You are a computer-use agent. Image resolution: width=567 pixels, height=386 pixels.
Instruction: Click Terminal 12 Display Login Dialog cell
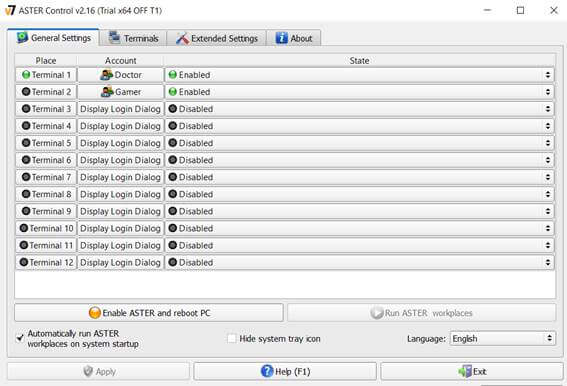click(x=120, y=262)
